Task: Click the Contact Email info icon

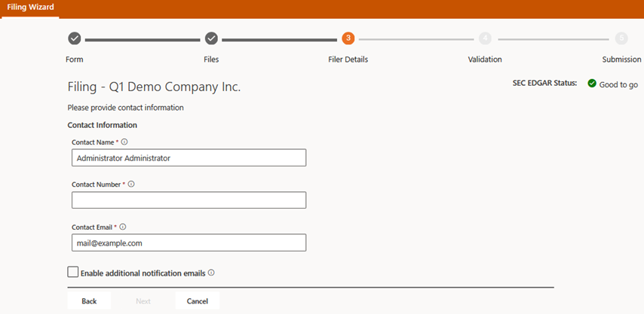Action: tap(123, 227)
